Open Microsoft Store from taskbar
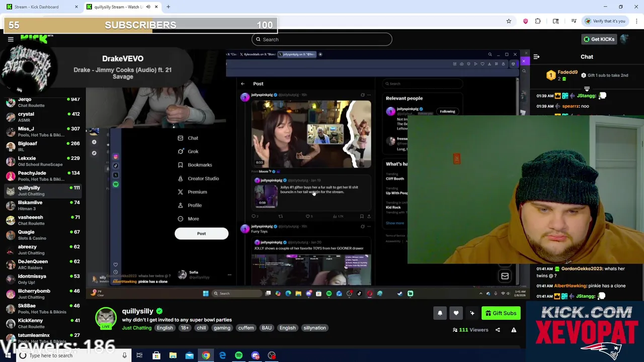This screenshot has height=362, width=644. 156,355
